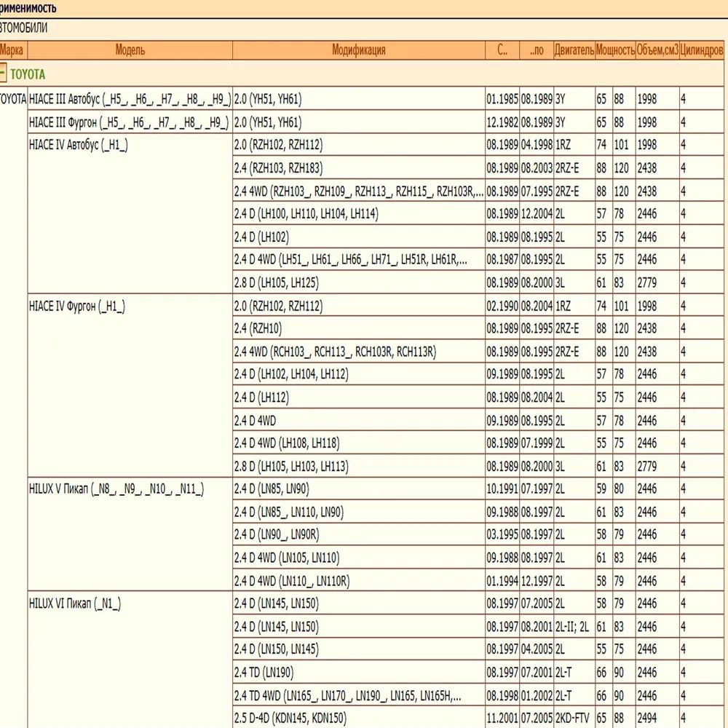
Task: Sort by the Марка column header
Action: coord(12,50)
